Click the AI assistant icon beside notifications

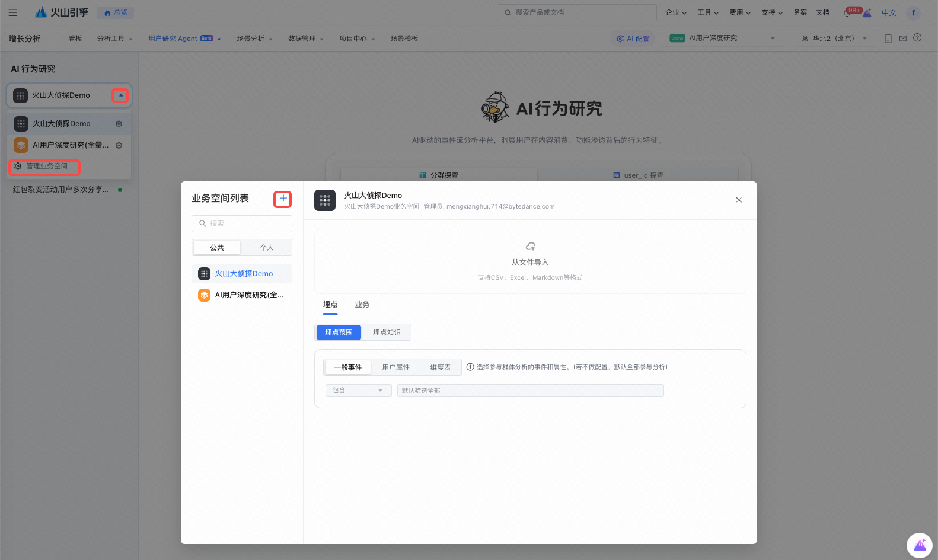click(867, 12)
